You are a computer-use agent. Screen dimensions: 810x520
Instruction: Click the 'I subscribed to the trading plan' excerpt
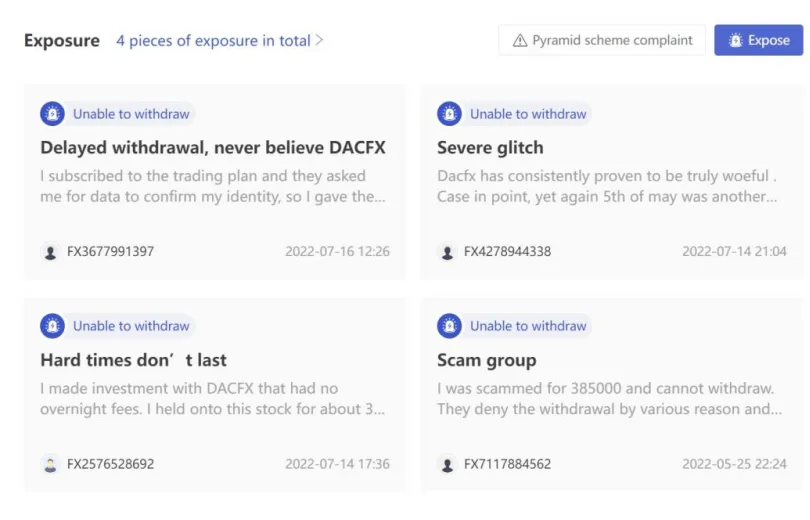(213, 186)
